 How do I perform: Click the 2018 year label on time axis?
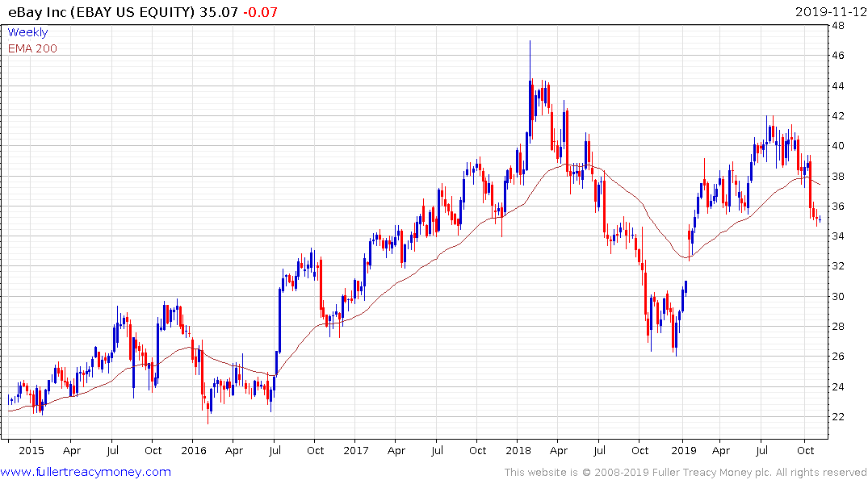(518, 450)
